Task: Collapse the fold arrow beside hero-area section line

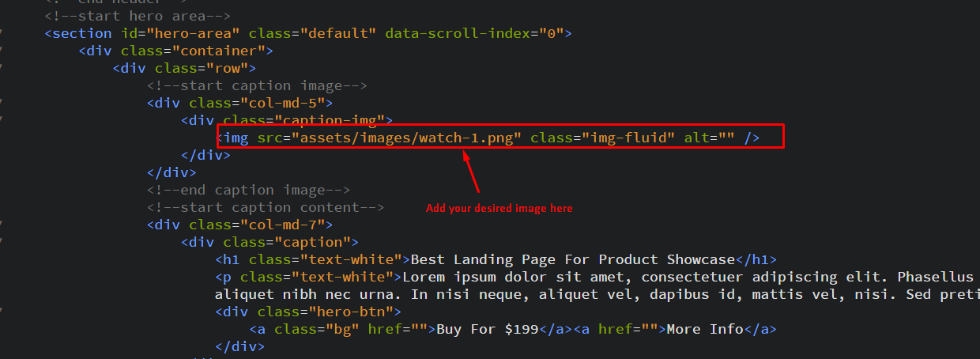Action: pos(2,33)
